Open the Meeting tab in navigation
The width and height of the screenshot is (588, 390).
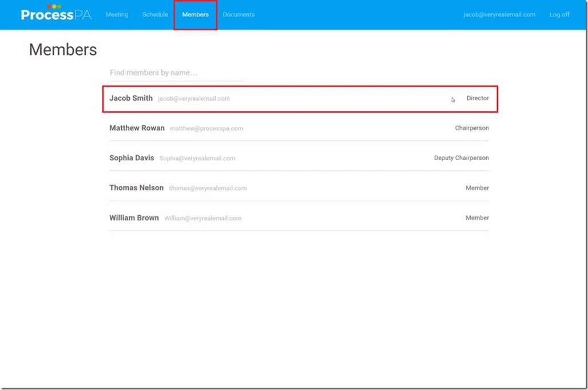117,15
